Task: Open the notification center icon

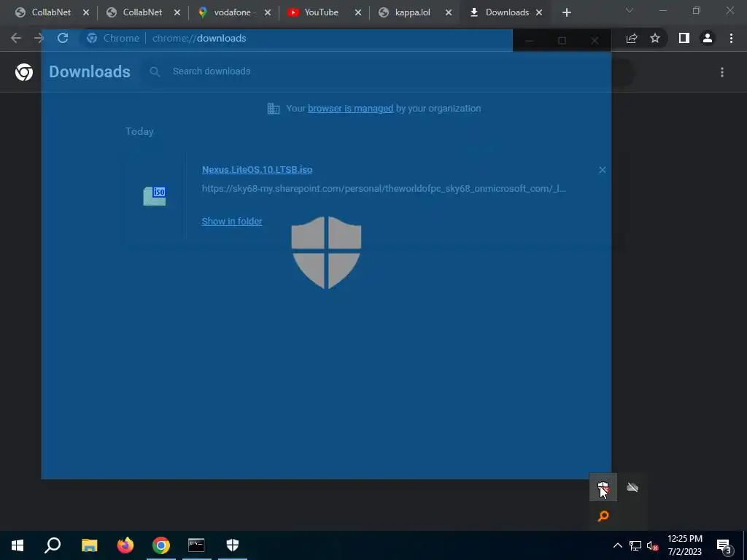Action: point(724,545)
